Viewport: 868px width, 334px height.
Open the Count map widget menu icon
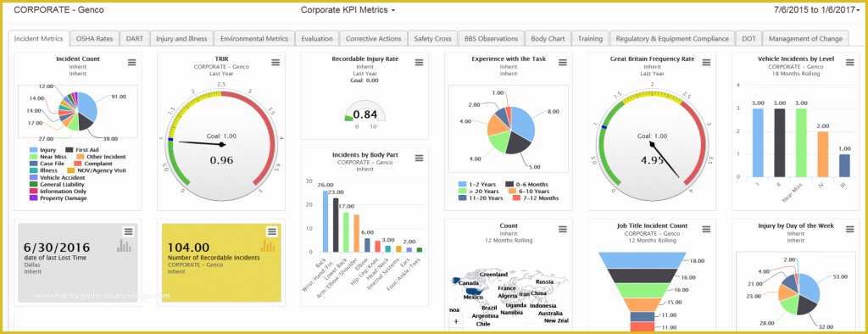[x=563, y=230]
